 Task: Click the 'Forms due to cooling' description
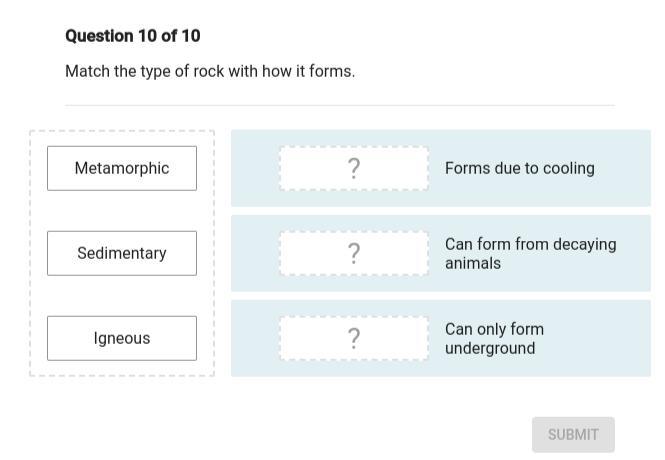click(x=519, y=168)
